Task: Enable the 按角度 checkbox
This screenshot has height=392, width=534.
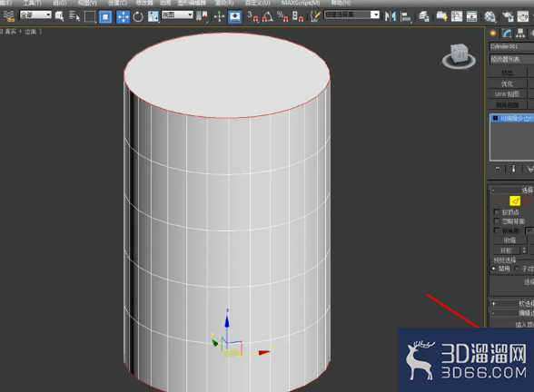Action: click(497, 230)
